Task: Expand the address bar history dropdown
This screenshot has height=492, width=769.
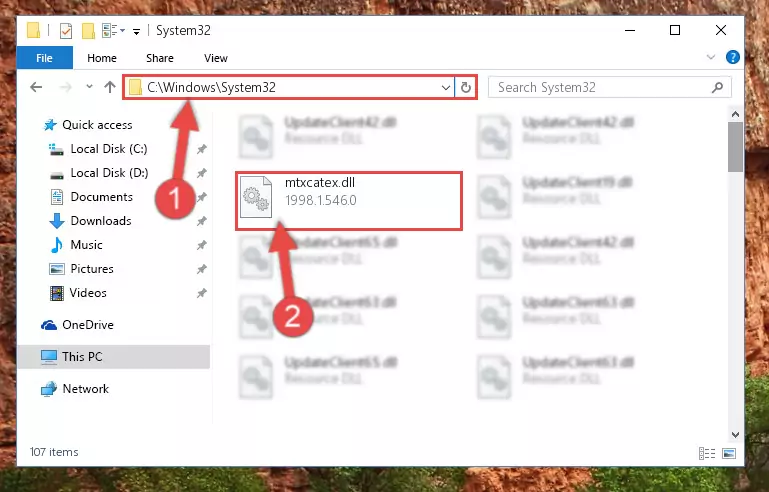Action: (x=445, y=88)
